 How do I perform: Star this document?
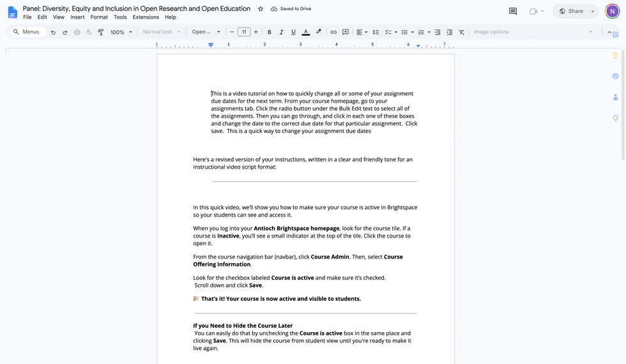[261, 9]
